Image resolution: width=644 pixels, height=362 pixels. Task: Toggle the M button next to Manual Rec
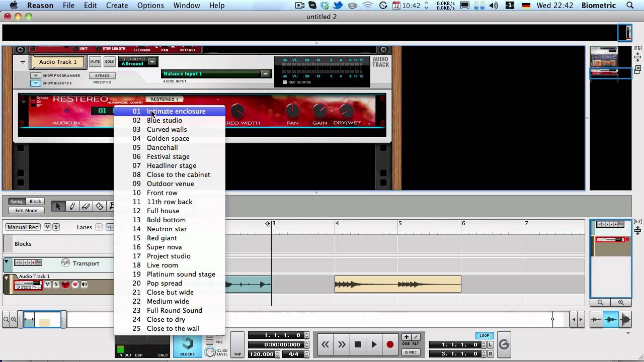pyautogui.click(x=47, y=227)
